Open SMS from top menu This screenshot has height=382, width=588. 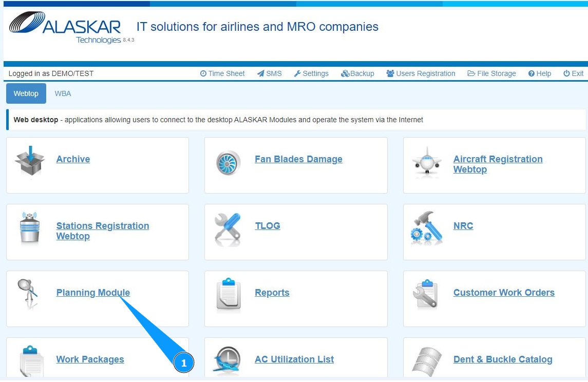click(x=269, y=73)
